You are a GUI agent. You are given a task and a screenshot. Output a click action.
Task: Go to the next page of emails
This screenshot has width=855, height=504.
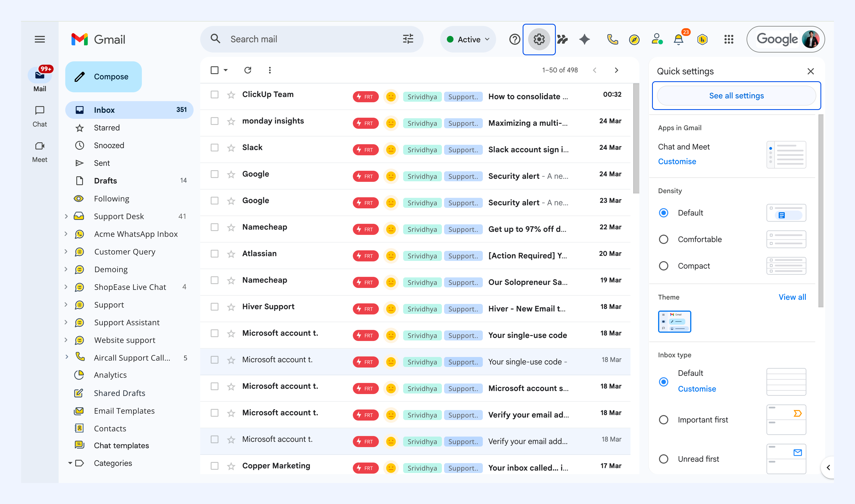pos(616,70)
